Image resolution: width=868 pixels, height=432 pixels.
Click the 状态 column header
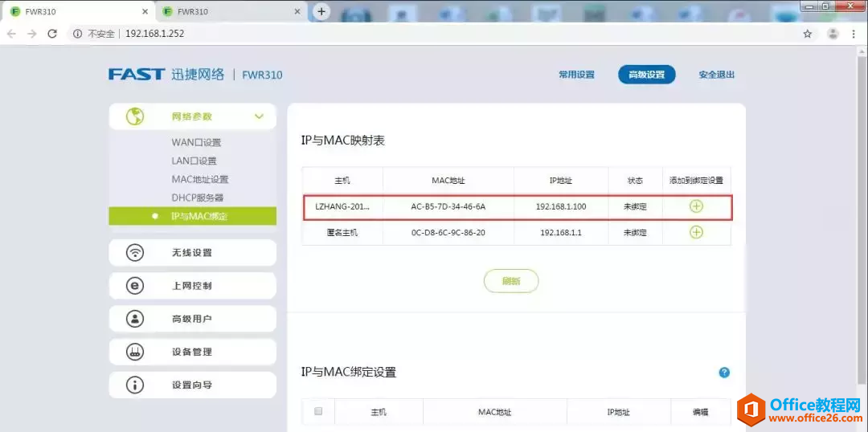(635, 181)
